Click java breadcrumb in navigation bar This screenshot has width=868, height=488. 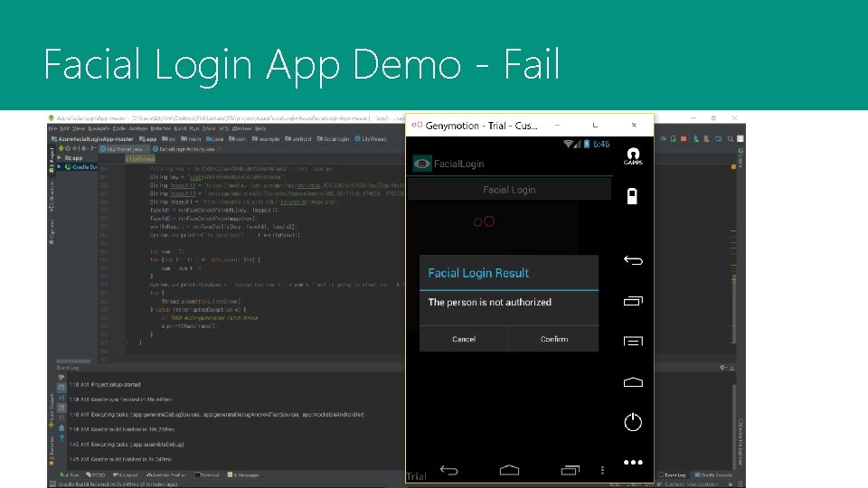point(215,139)
